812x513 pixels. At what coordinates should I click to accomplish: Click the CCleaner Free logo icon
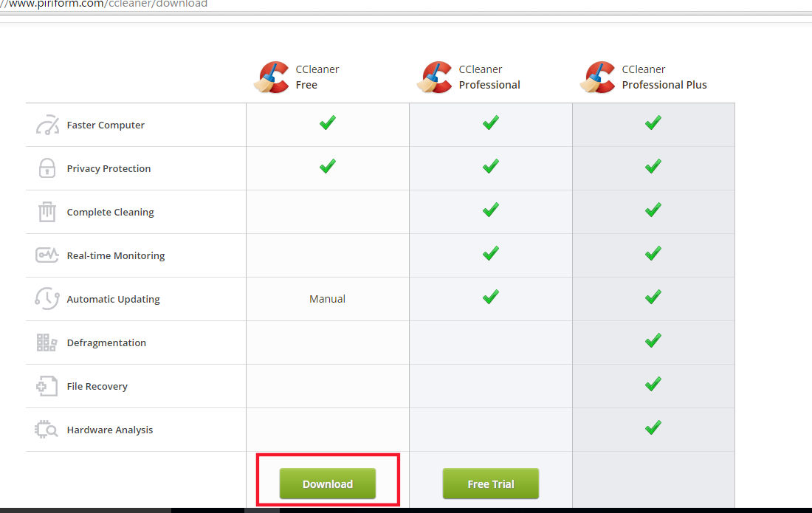click(x=272, y=78)
